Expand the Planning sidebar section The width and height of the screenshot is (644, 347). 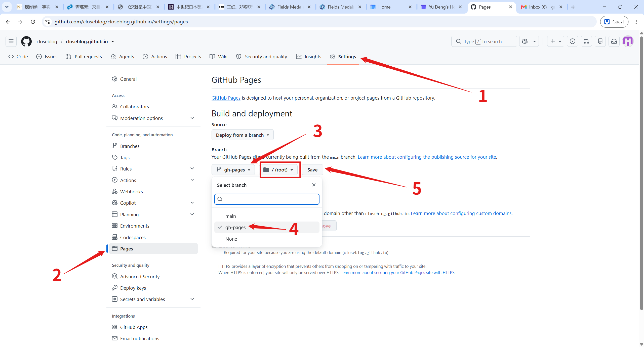pyautogui.click(x=153, y=214)
